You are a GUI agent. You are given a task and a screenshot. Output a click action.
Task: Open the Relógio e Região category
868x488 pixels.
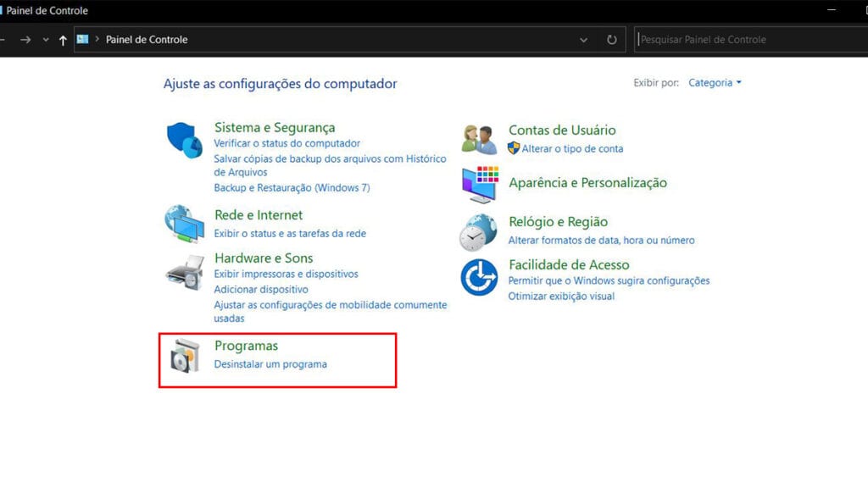558,221
